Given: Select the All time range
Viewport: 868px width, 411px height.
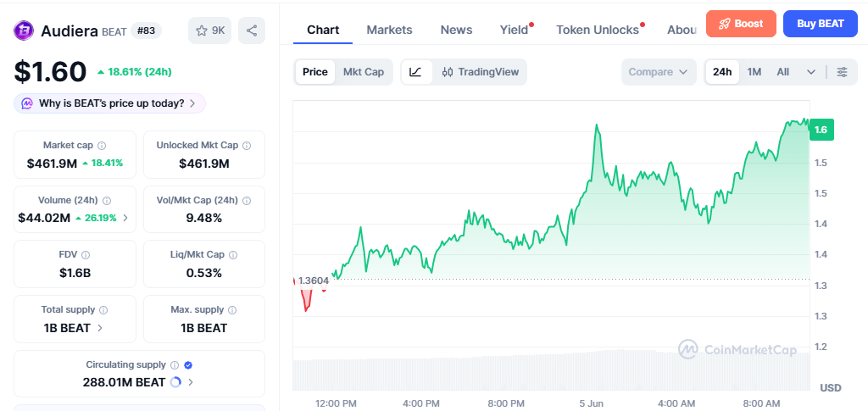Looking at the screenshot, I should 782,72.
